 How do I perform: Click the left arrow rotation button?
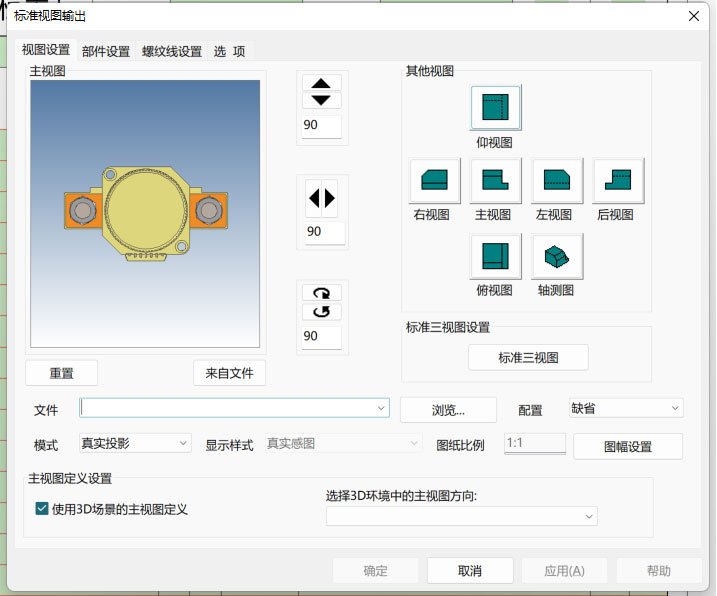pyautogui.click(x=314, y=198)
